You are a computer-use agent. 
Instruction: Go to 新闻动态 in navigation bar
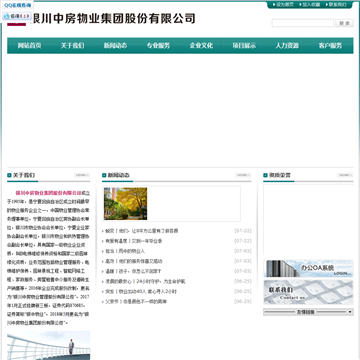click(115, 46)
